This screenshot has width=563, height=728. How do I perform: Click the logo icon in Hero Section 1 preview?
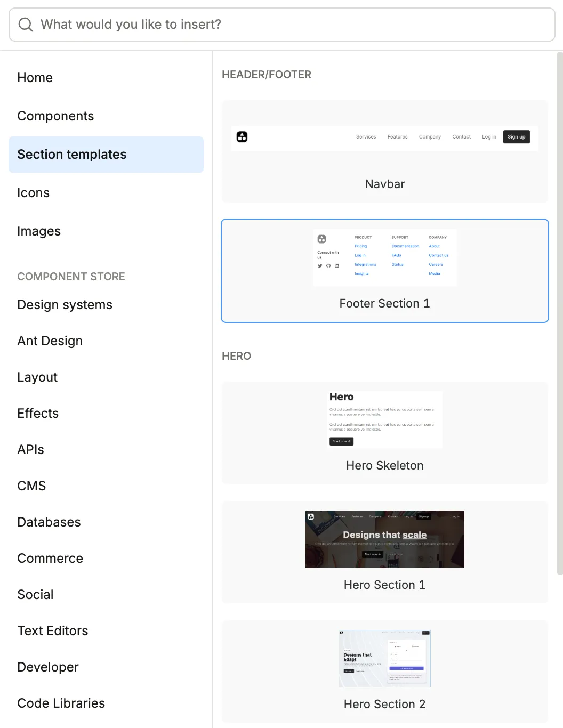311,516
